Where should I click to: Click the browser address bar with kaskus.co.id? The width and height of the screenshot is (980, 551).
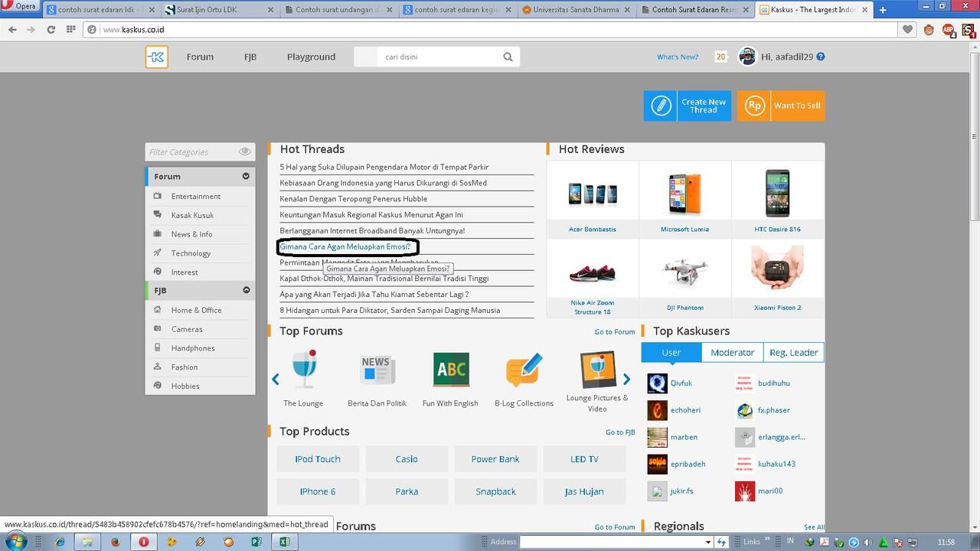(490, 30)
